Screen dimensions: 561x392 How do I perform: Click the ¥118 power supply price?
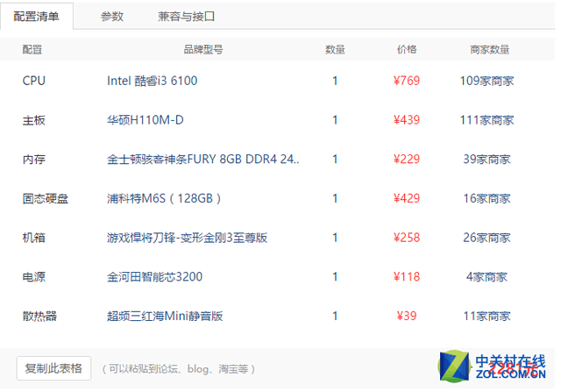point(407,277)
